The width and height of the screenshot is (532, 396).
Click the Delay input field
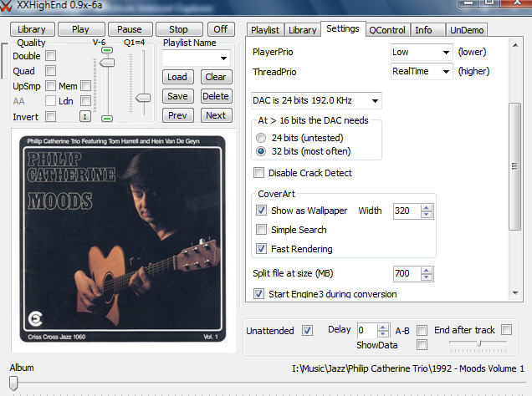click(x=367, y=330)
